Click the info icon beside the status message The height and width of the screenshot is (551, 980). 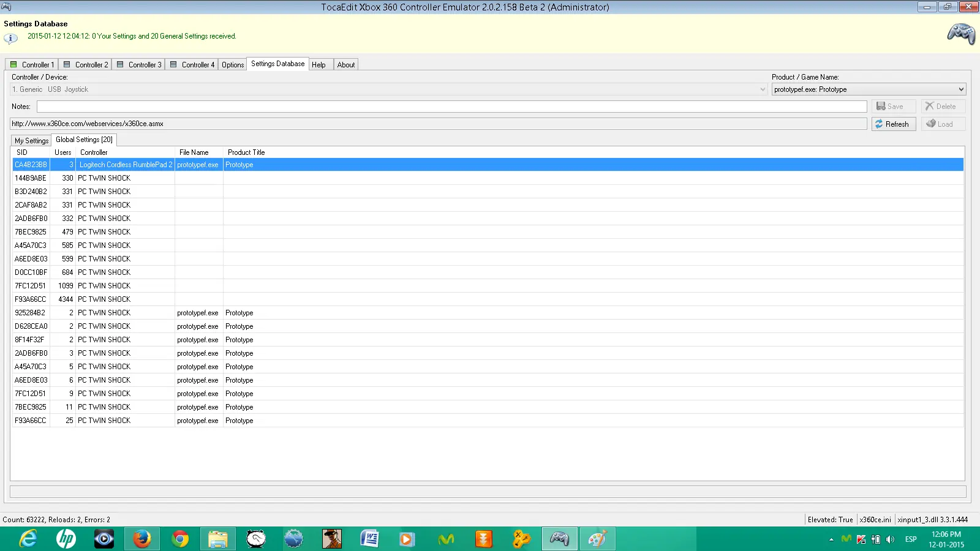coord(10,38)
